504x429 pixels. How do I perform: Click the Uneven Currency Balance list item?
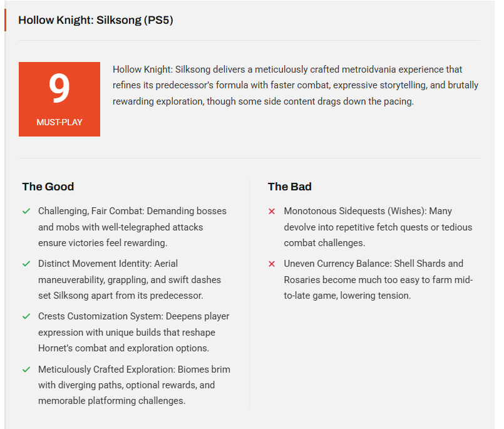[378, 279]
